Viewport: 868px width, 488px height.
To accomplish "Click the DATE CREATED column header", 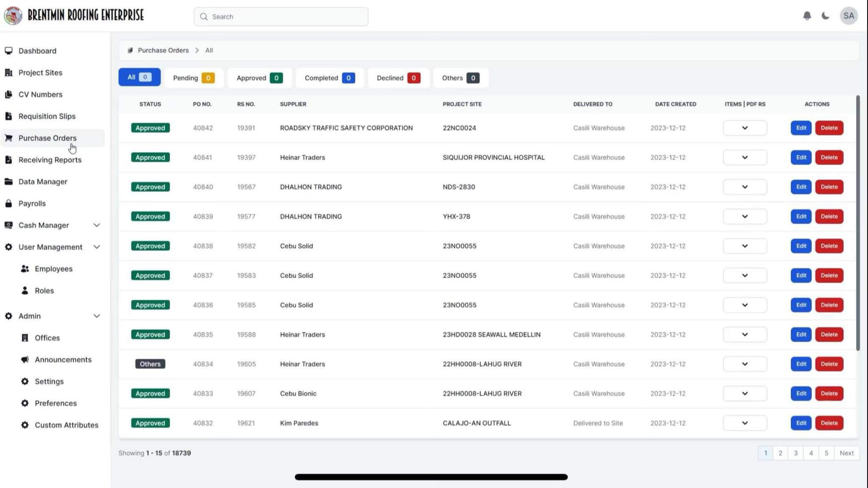I will (676, 104).
